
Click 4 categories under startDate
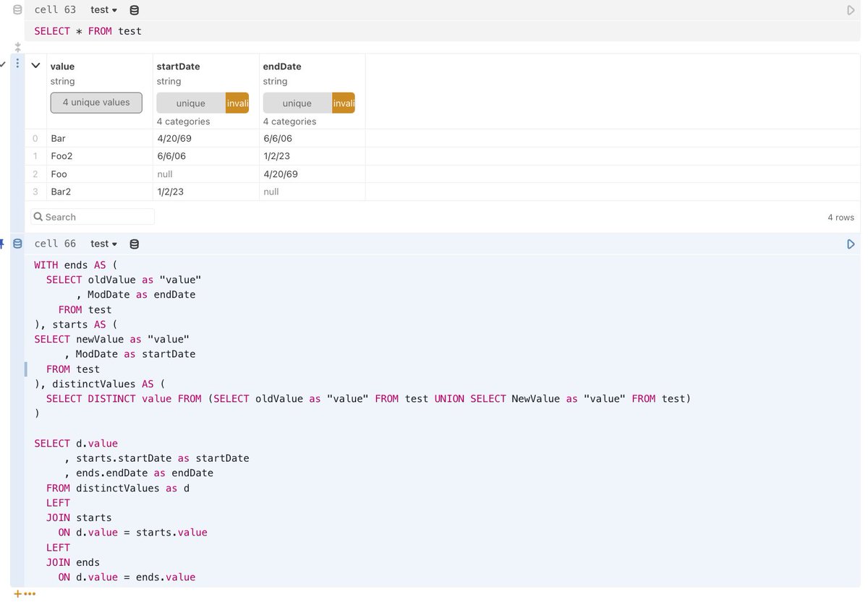(184, 121)
